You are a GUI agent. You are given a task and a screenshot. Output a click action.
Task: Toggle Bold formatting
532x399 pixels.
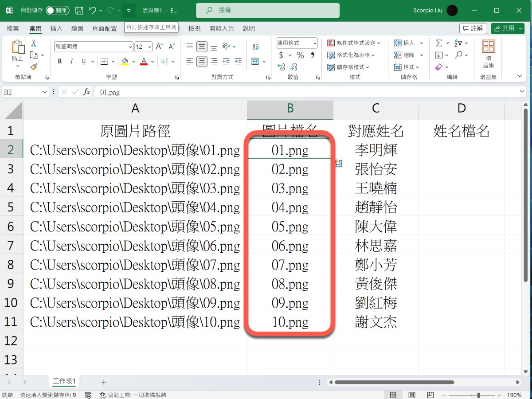click(59, 61)
